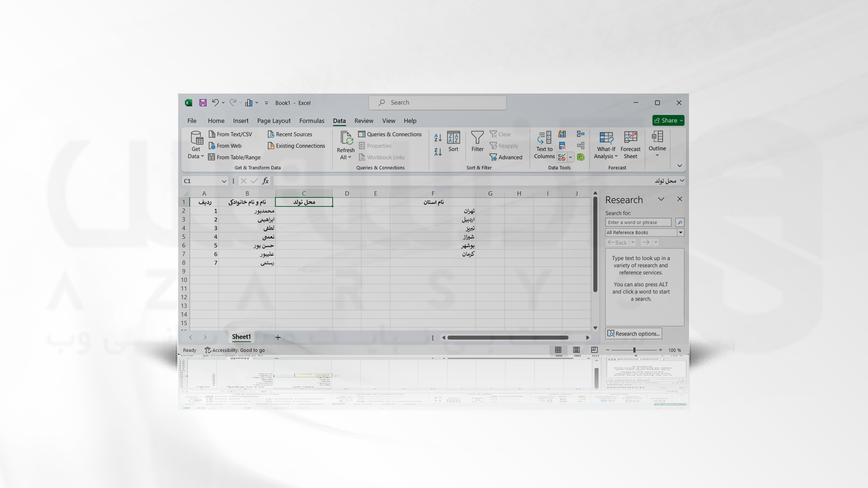Click the Research options link
The width and height of the screenshot is (868, 488).
634,333
